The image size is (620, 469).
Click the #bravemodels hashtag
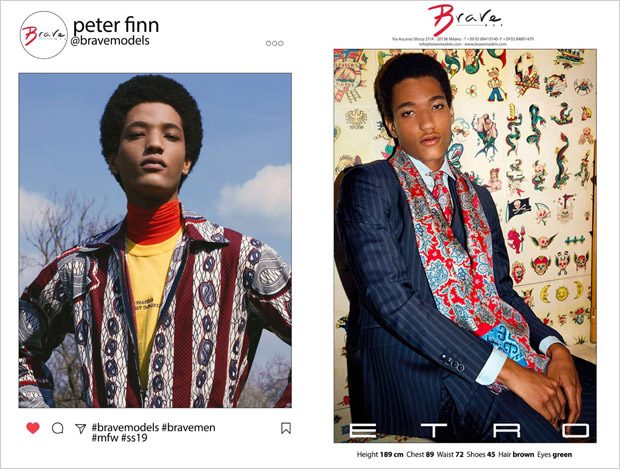[125, 427]
